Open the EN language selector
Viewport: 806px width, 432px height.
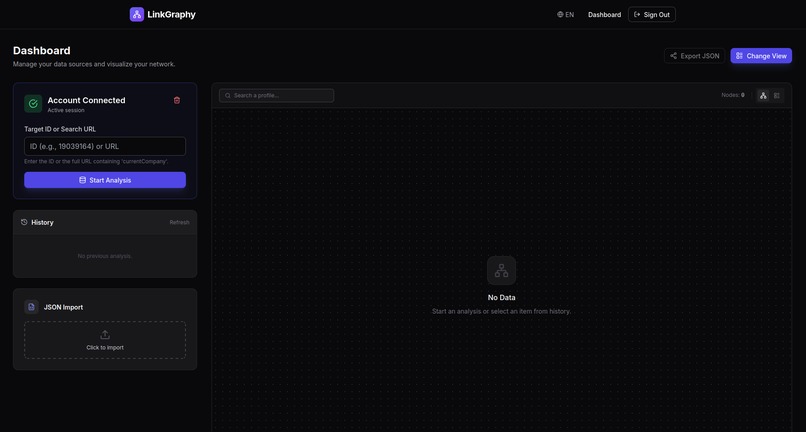click(x=565, y=14)
